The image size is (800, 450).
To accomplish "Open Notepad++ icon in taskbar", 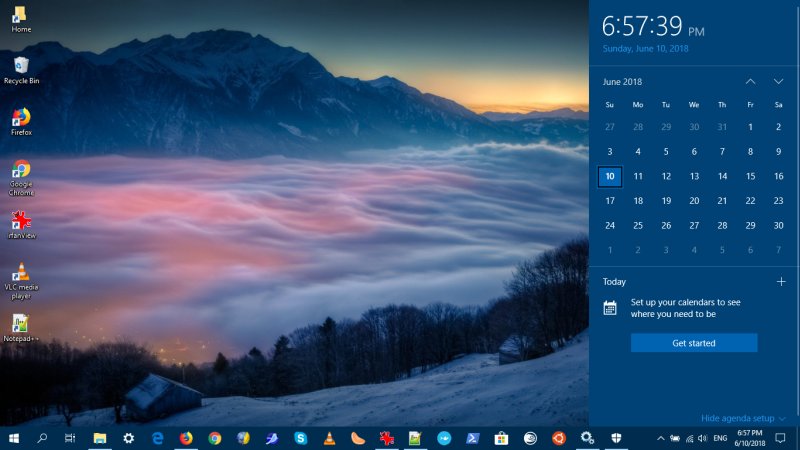I will tap(415, 438).
